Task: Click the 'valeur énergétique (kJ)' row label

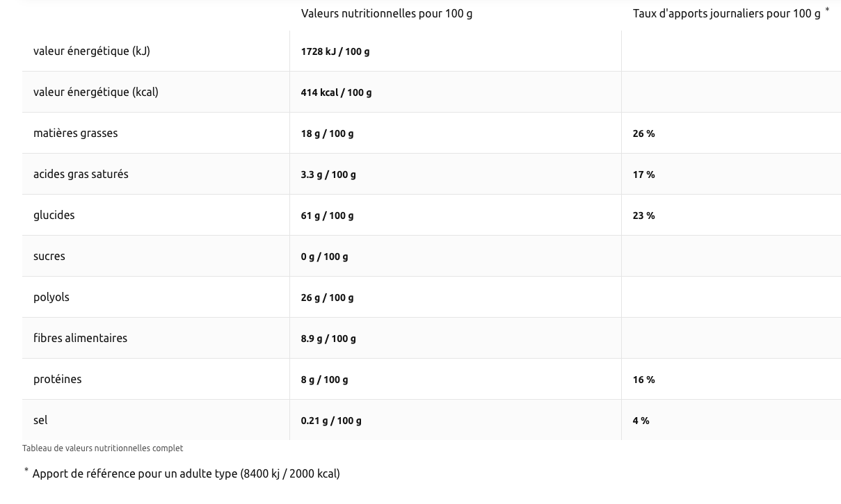Action: [92, 51]
